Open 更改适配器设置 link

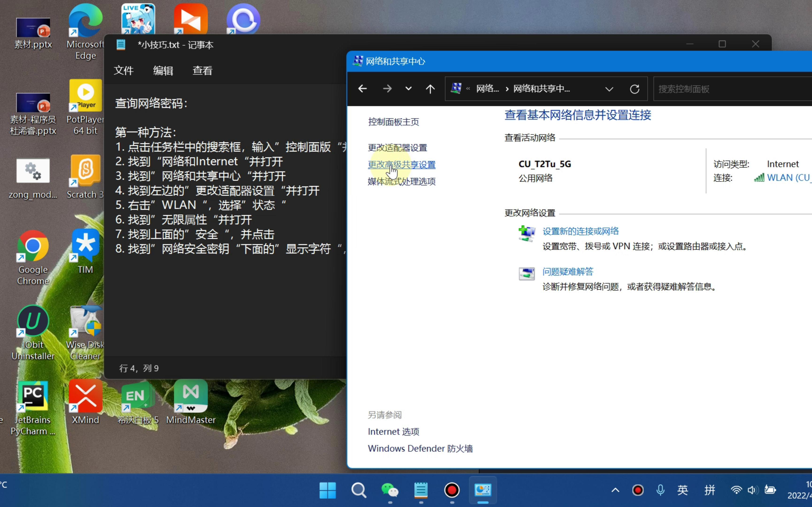398,148
